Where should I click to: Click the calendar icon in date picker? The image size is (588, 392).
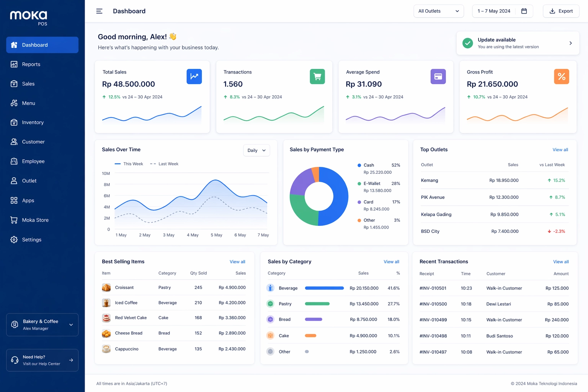(x=524, y=11)
